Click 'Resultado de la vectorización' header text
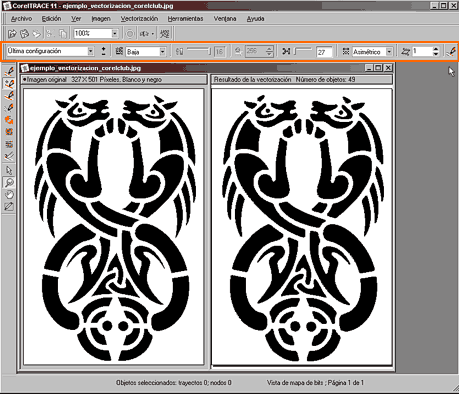 [x=252, y=80]
